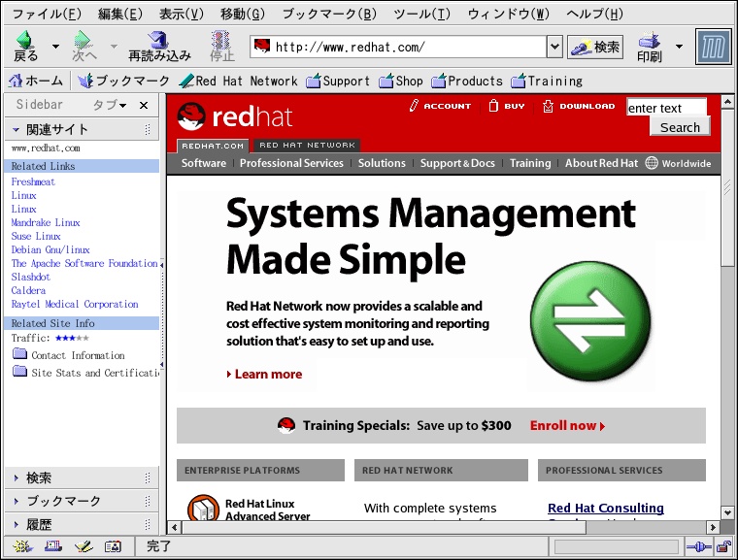Expand the 履歴 sidebar panel
Viewport: 738px width, 560px height.
[x=39, y=524]
